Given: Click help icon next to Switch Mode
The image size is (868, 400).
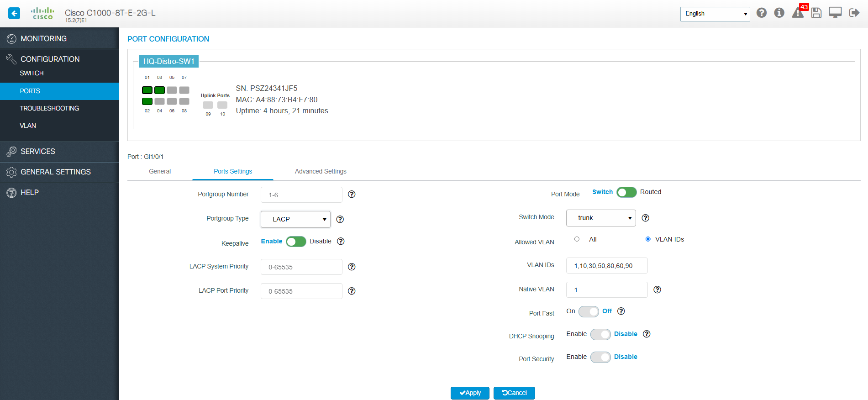Looking at the screenshot, I should click(645, 218).
